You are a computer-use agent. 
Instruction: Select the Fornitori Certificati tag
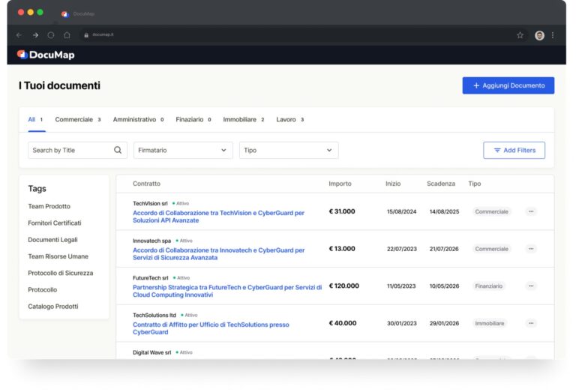pyautogui.click(x=54, y=223)
